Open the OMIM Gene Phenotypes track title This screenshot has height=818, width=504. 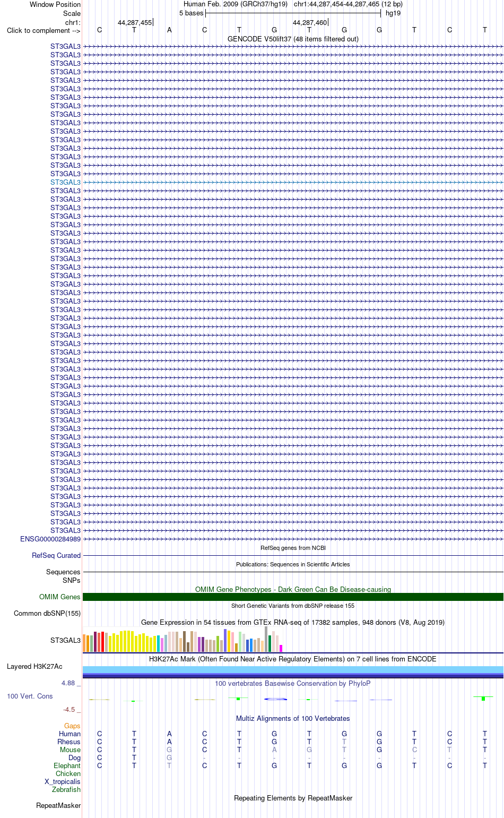(x=293, y=589)
